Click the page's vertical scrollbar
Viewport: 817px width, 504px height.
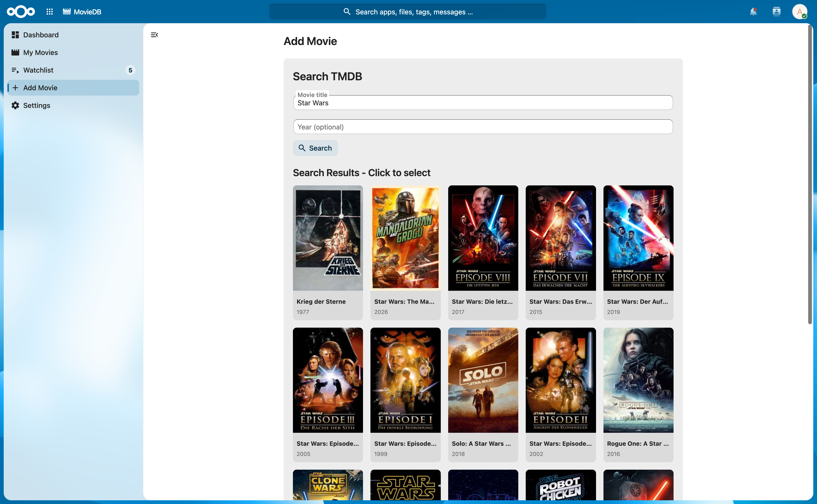(x=810, y=174)
